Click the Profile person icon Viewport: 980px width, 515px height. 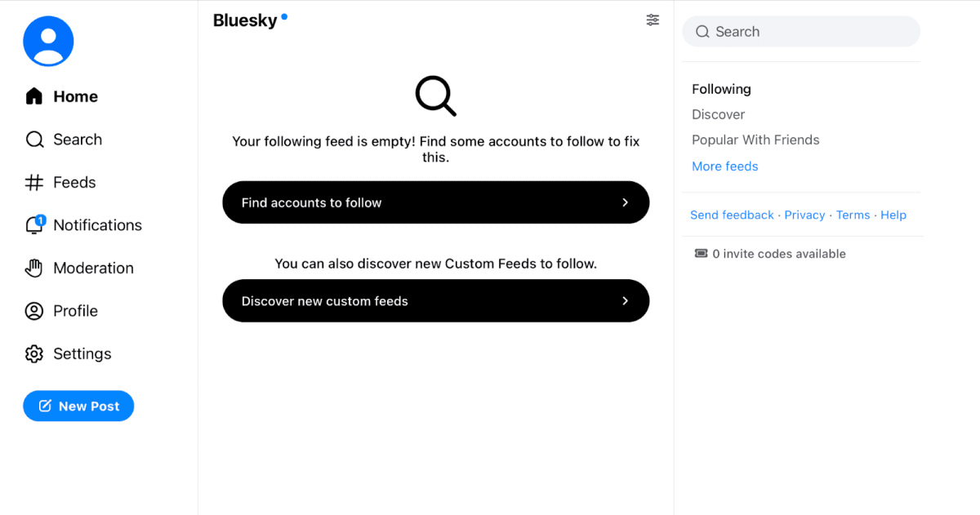point(34,311)
